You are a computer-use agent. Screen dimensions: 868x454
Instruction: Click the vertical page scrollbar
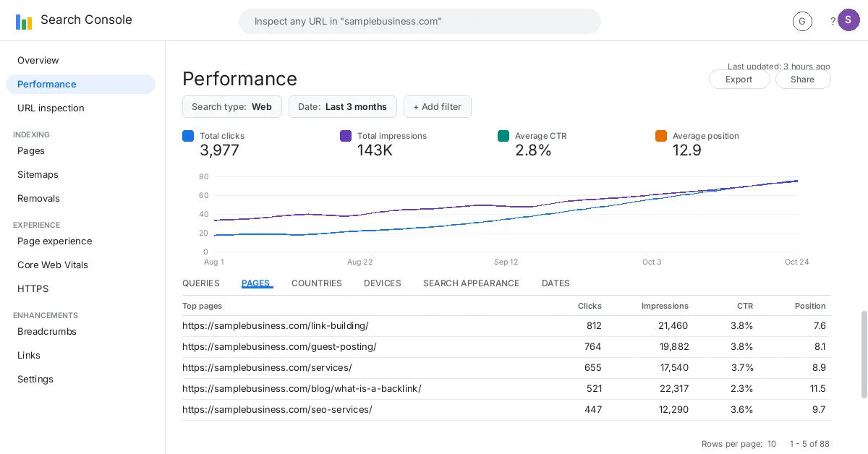point(864,354)
